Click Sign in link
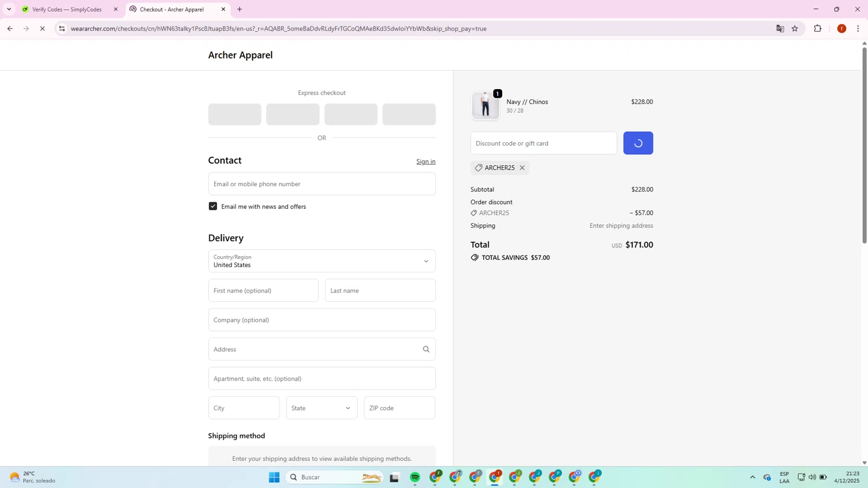The height and width of the screenshot is (488, 868). click(x=426, y=161)
